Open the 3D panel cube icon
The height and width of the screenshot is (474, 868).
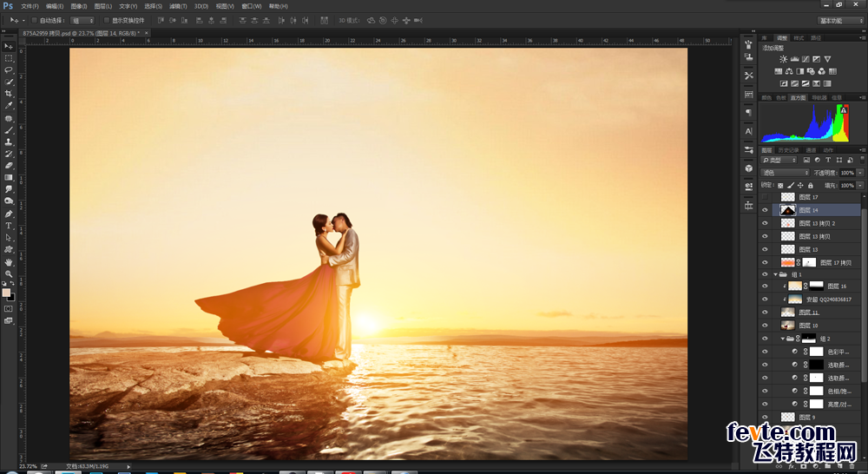[749, 168]
